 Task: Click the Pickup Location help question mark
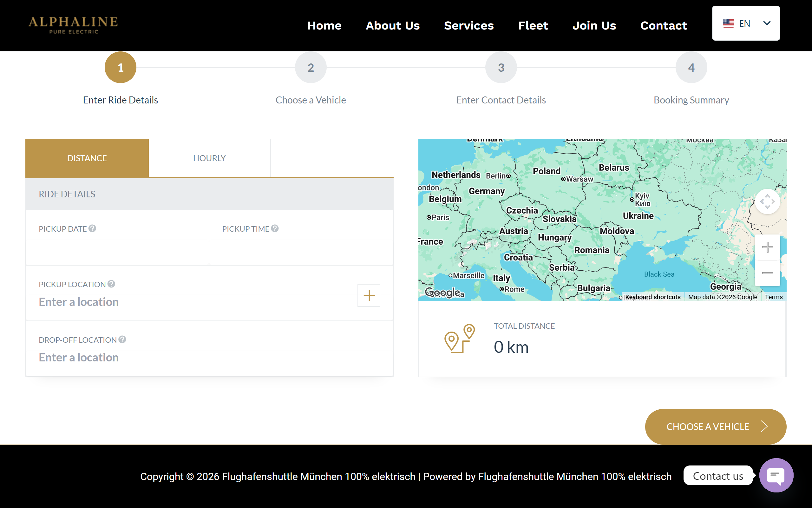111,284
